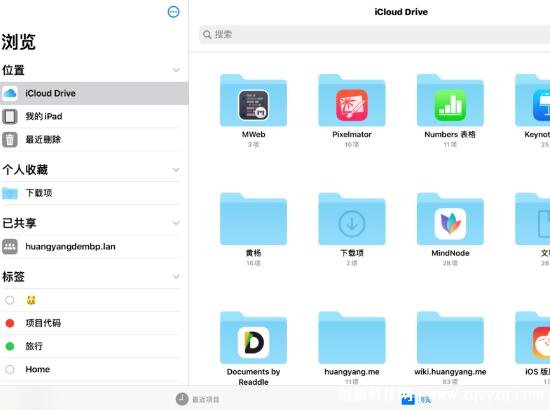Screen dimensions: 550x410
Task: Click the trash icon for 最近删除
Action: (x=10, y=140)
